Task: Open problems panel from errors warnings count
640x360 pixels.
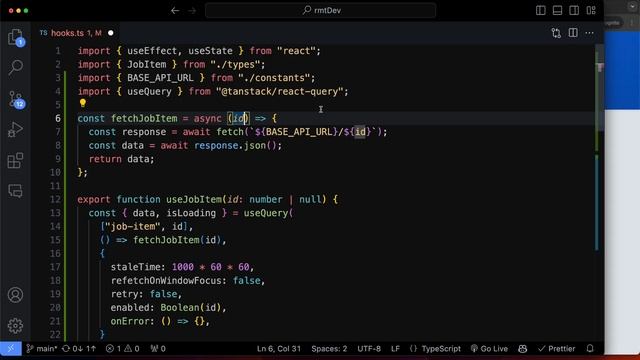Action: 122,349
